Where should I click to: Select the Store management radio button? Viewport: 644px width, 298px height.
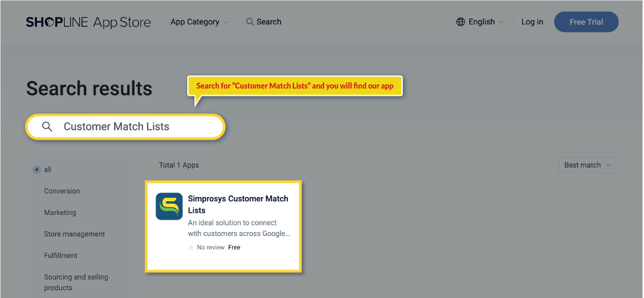tap(37, 234)
